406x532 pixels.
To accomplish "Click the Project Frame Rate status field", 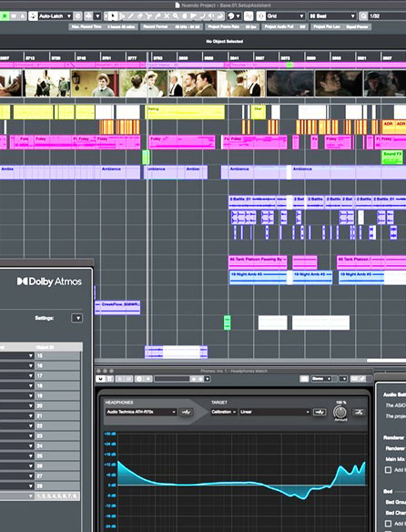I will point(233,26).
